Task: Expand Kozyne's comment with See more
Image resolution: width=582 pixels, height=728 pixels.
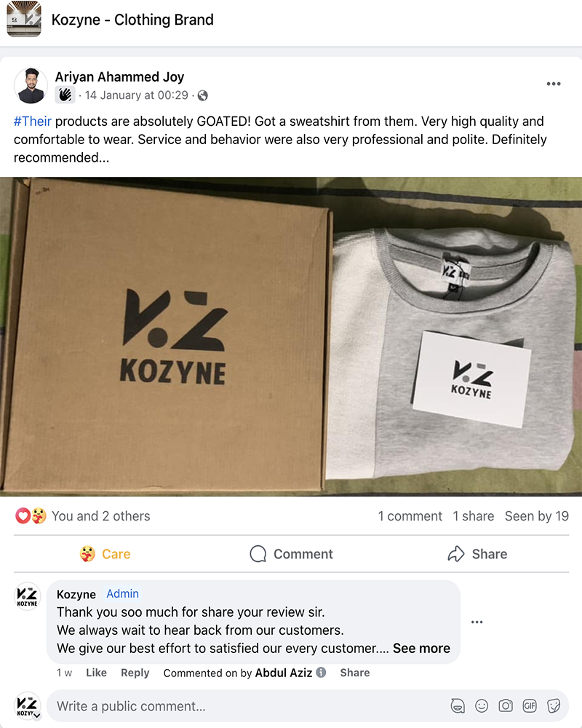Action: pos(421,648)
